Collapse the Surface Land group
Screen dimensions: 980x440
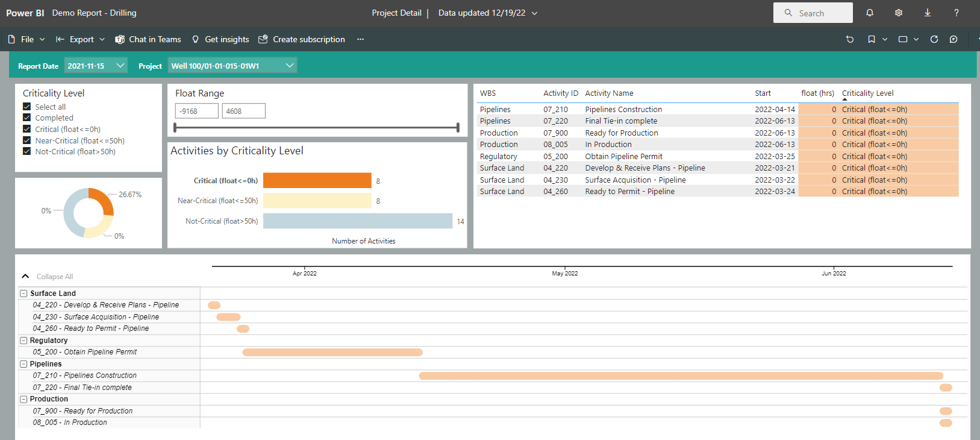tap(24, 294)
